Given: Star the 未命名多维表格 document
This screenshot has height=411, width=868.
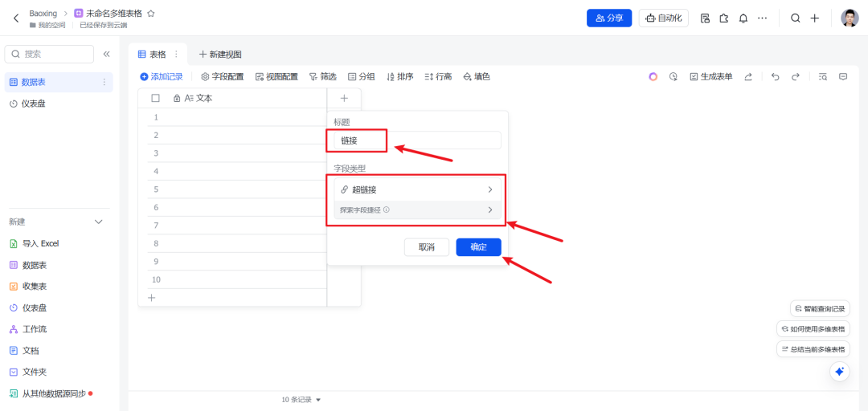Looking at the screenshot, I should (150, 14).
